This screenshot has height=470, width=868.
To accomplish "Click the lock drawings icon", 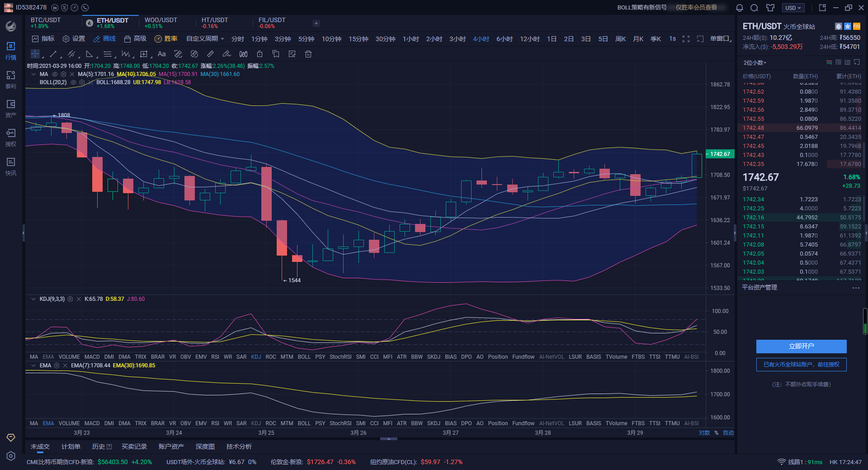I will [x=259, y=54].
